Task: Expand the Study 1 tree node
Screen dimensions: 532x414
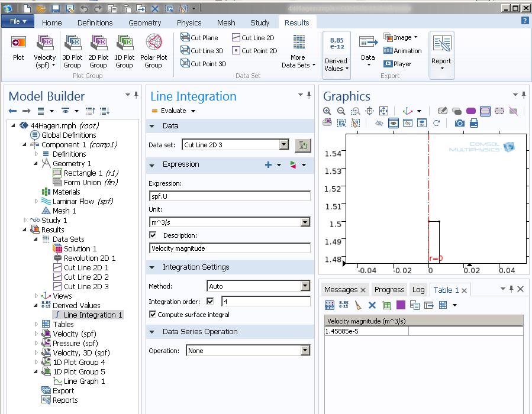Action: (25, 220)
